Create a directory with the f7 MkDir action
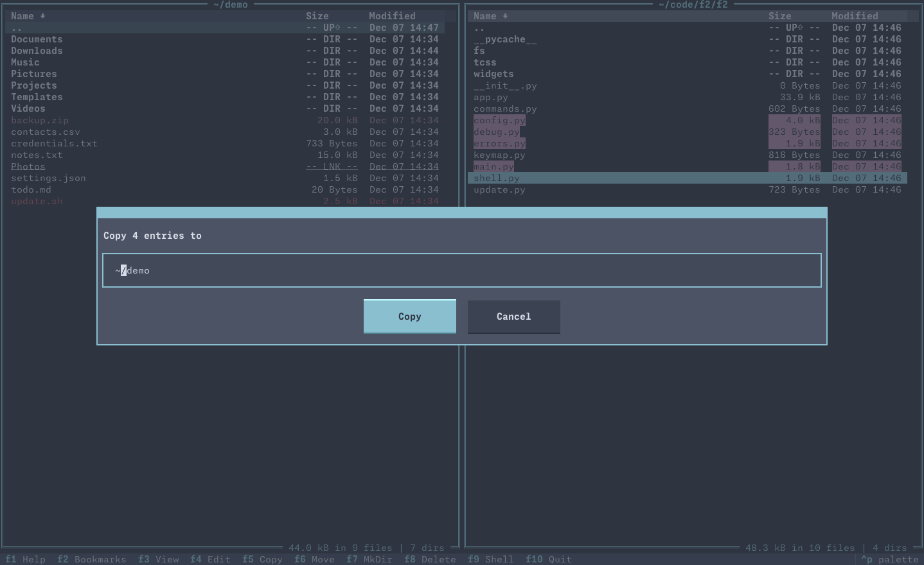The height and width of the screenshot is (565, 924). [369, 559]
